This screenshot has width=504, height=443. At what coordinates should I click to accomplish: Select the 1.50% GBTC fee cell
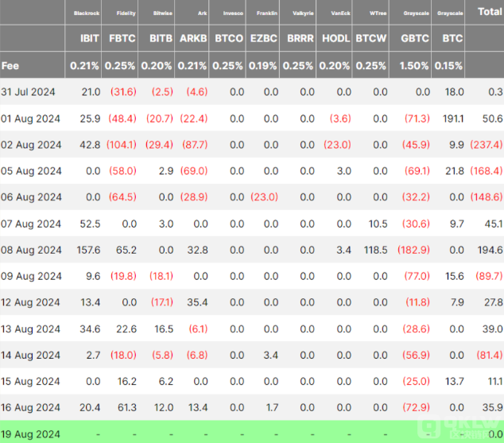pos(415,65)
